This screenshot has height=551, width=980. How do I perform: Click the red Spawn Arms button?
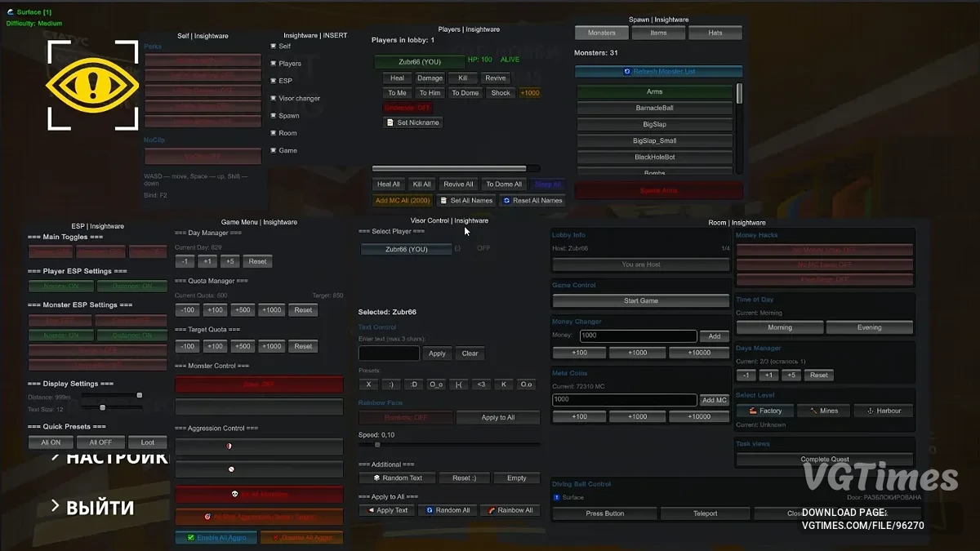tap(658, 190)
